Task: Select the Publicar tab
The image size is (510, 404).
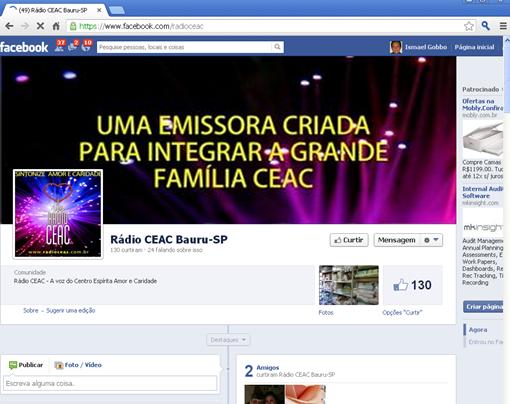Action: pyautogui.click(x=26, y=365)
